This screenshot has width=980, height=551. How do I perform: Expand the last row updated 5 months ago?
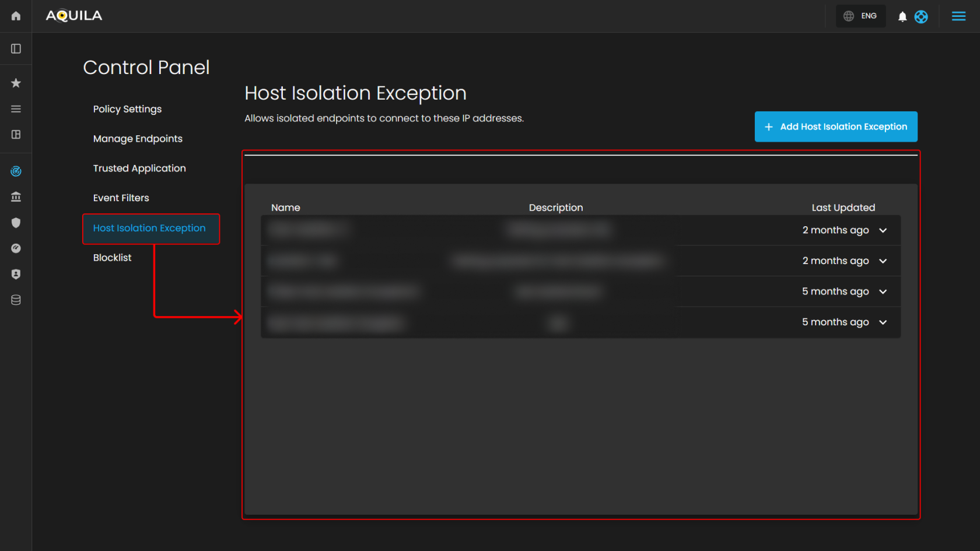(x=883, y=322)
